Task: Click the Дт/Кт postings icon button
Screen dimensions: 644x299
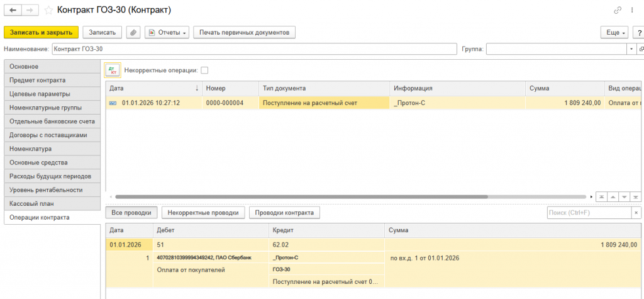Action: (x=113, y=71)
